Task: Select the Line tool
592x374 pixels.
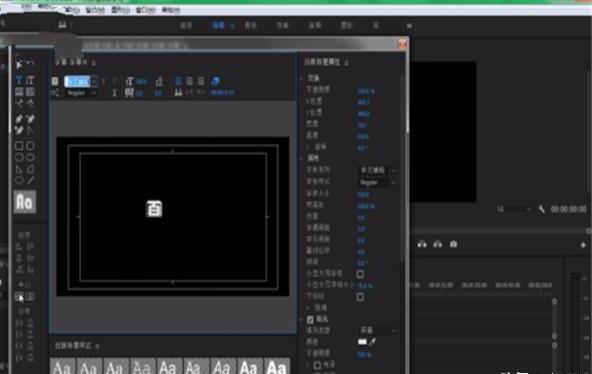Action: (30, 180)
